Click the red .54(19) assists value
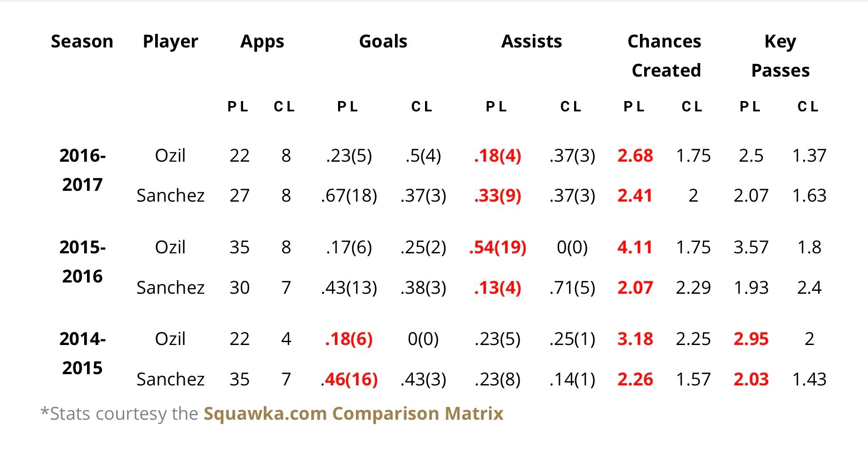The width and height of the screenshot is (868, 455). click(497, 247)
